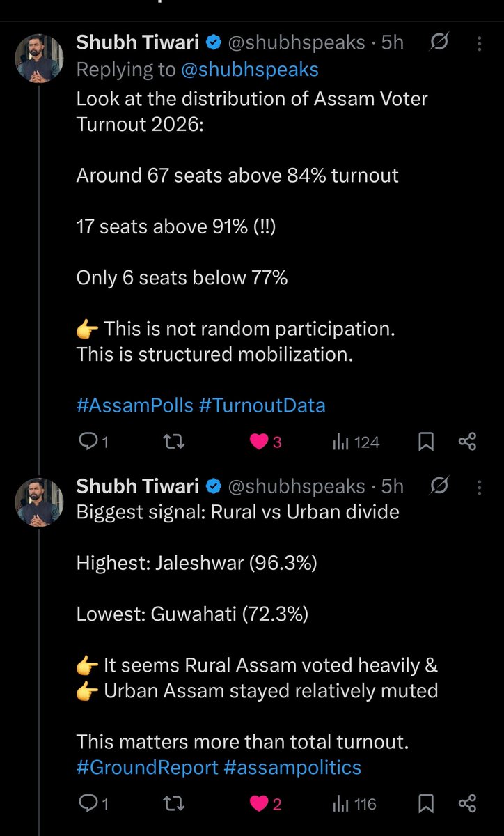
Task: Share the Rural vs Urban divide tweet
Action: point(467,805)
